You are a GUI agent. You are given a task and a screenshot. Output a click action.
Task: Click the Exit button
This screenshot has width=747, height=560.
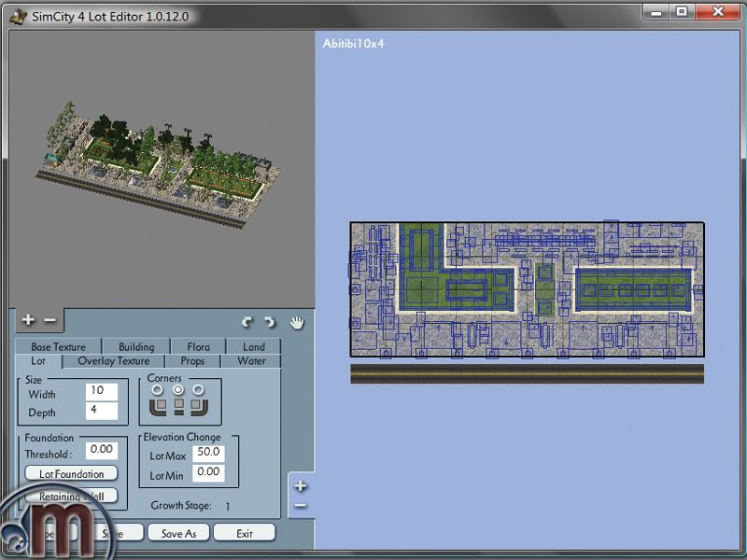point(245,533)
